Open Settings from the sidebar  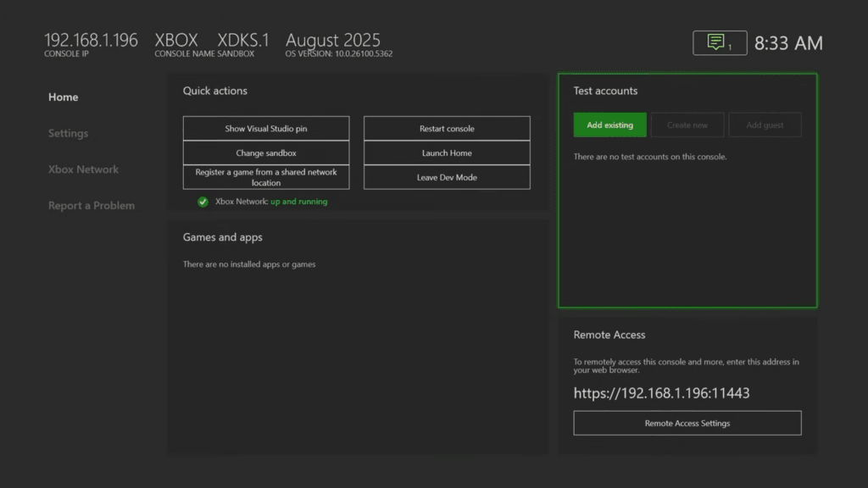68,133
